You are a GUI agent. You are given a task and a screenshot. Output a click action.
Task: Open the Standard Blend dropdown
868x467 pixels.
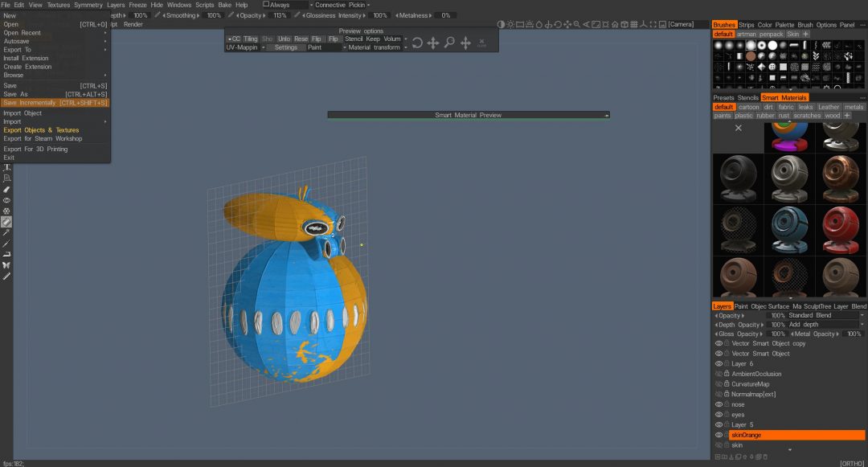(825, 315)
